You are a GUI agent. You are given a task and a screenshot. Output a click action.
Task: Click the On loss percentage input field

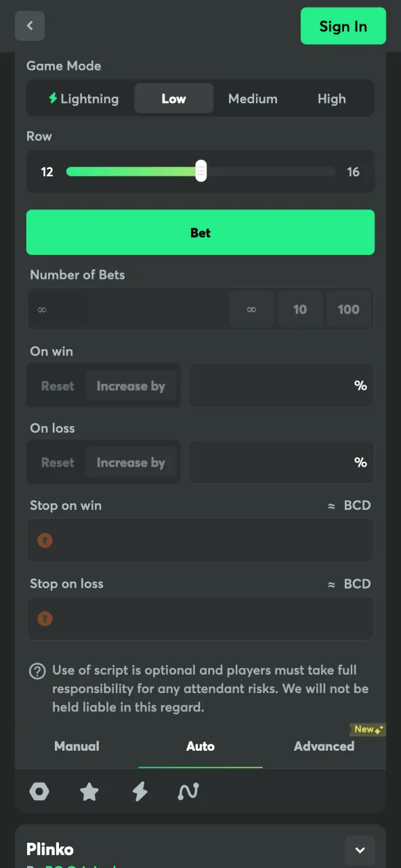pos(281,462)
